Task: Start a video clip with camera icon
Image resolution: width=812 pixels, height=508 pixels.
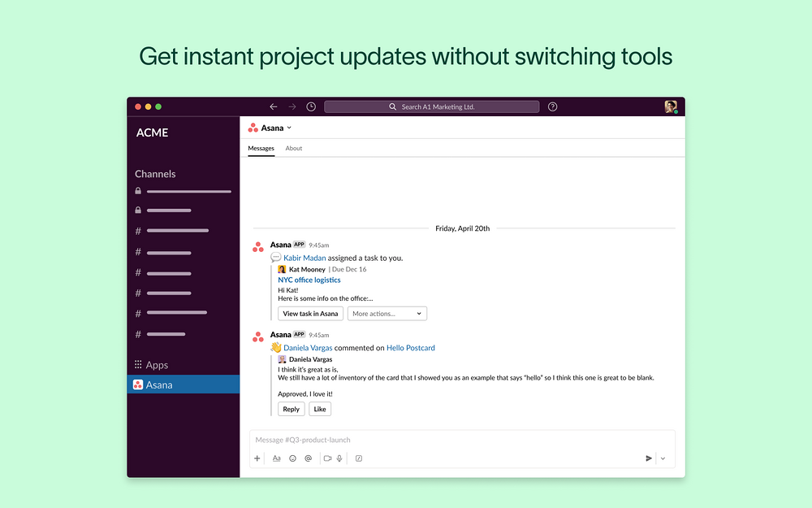Action: point(327,458)
